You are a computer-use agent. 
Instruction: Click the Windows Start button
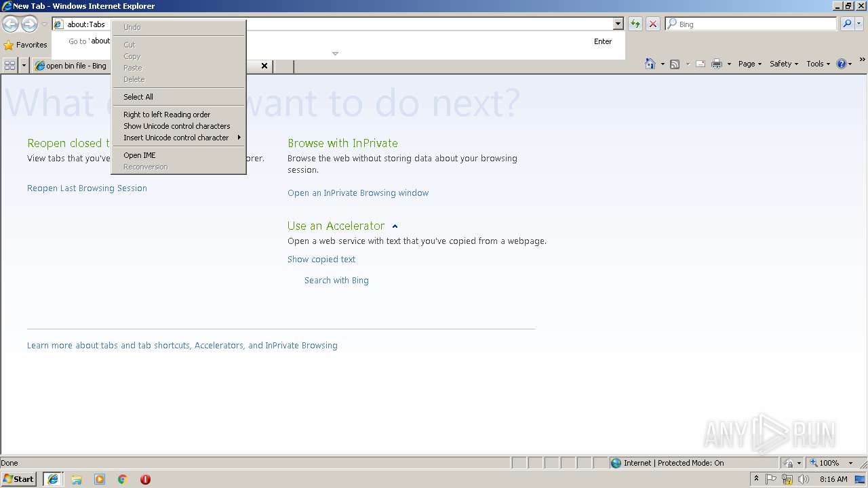[x=18, y=479]
